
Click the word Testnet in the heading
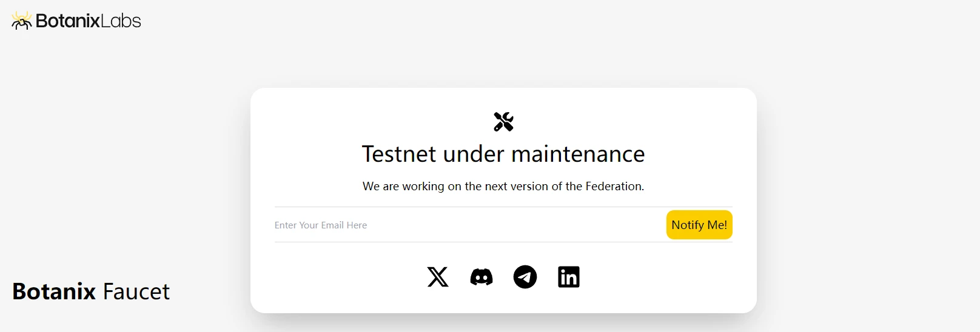tap(399, 154)
